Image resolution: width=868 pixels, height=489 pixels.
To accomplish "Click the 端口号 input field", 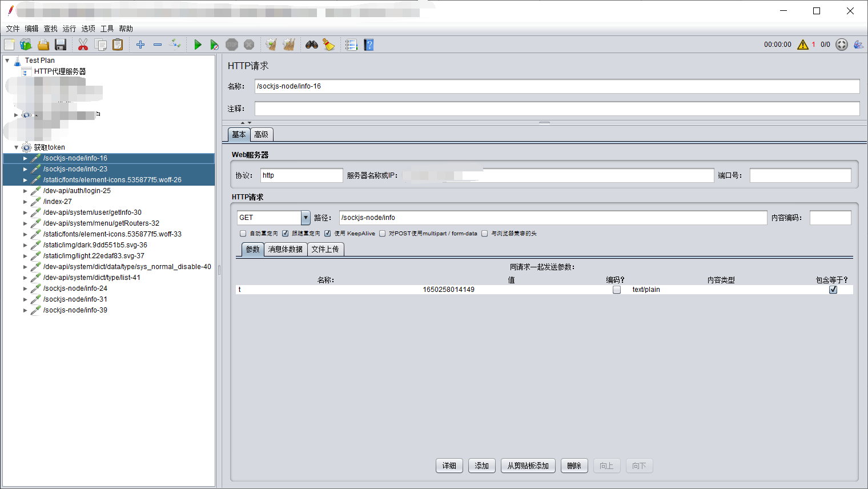I will [x=800, y=175].
